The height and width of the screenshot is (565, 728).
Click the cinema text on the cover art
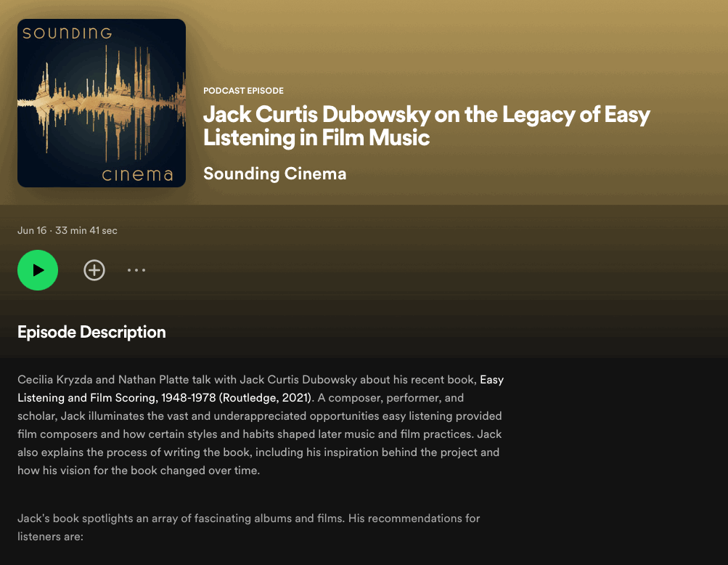137,175
